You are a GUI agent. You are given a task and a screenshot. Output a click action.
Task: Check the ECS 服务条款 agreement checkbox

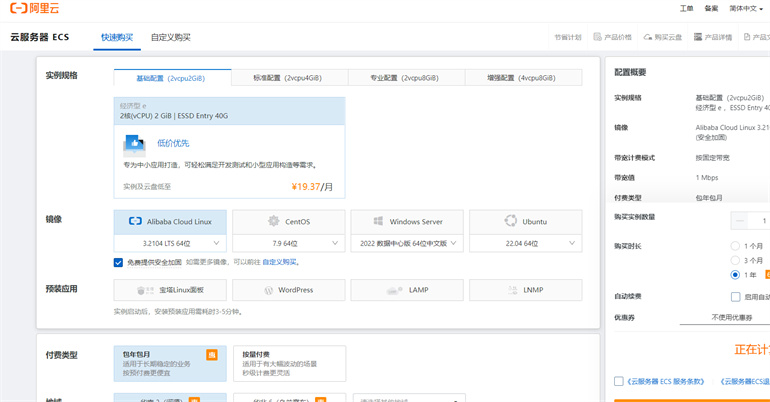(619, 381)
